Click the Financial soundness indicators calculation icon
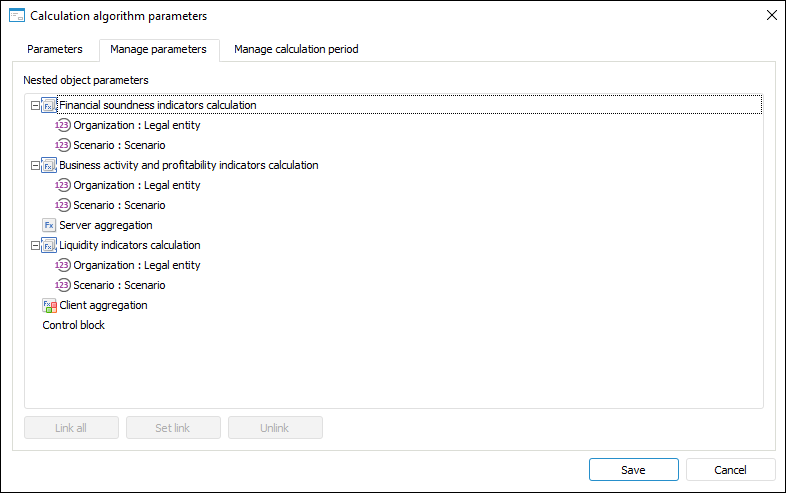The height and width of the screenshot is (493, 786). (x=49, y=105)
